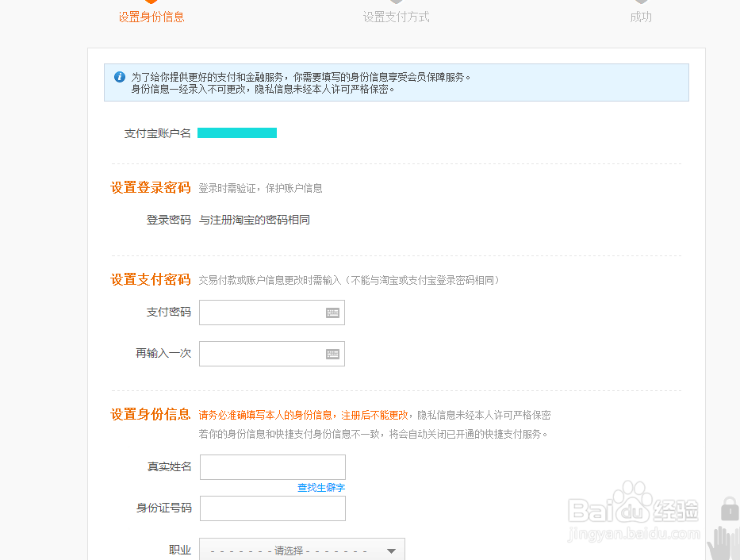Image resolution: width=740 pixels, height=560 pixels.
Task: Click the hand cursor icon near the watermark
Action: coord(723,544)
